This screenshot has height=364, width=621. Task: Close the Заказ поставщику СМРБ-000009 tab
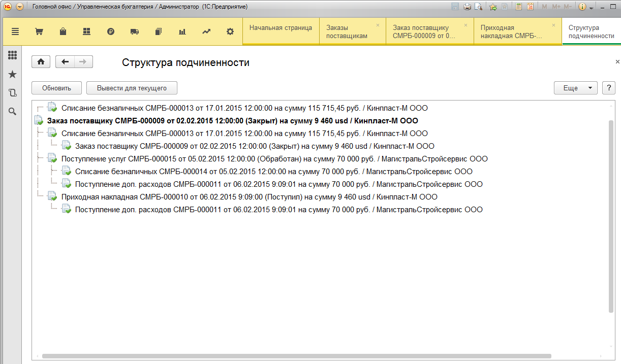click(x=465, y=25)
